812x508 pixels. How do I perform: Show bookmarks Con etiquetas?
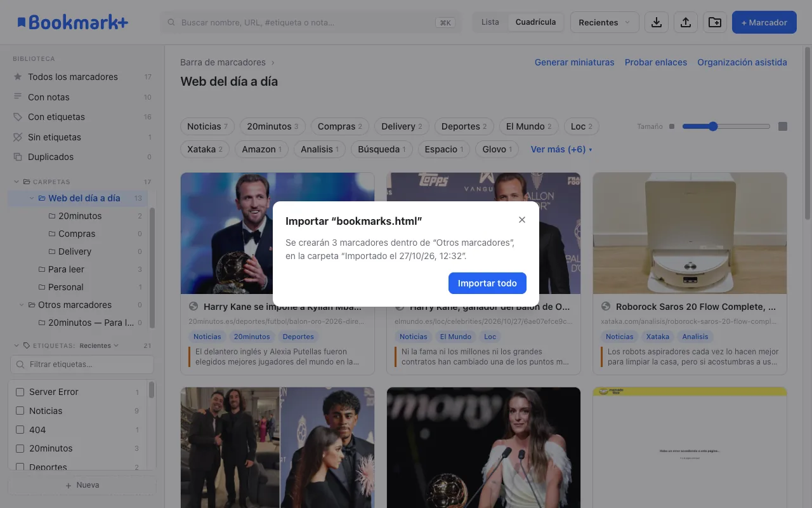pyautogui.click(x=82, y=117)
